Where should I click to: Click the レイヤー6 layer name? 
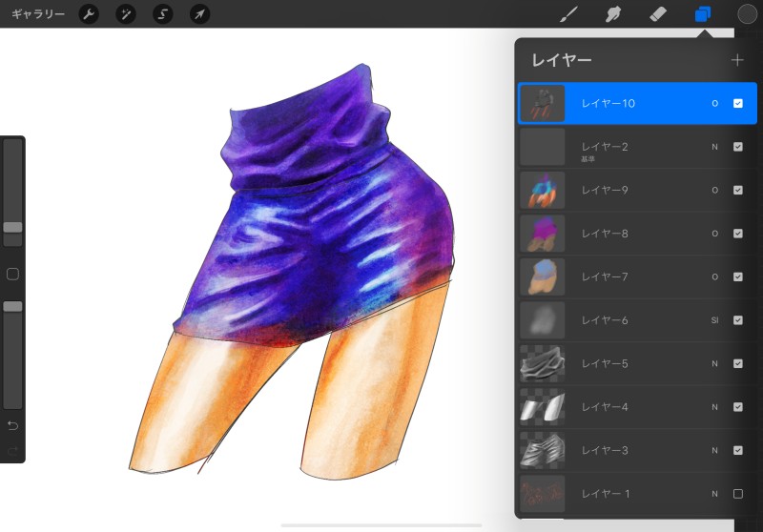tap(605, 320)
